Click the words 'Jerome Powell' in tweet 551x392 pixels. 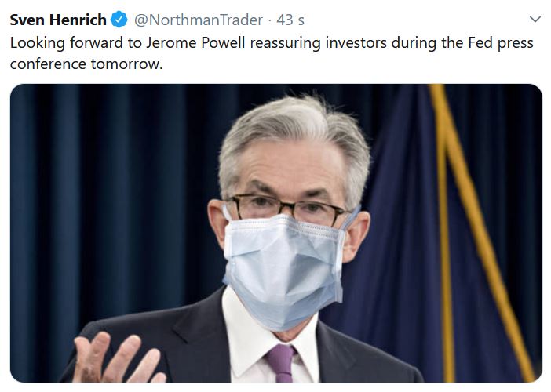pyautogui.click(x=195, y=43)
